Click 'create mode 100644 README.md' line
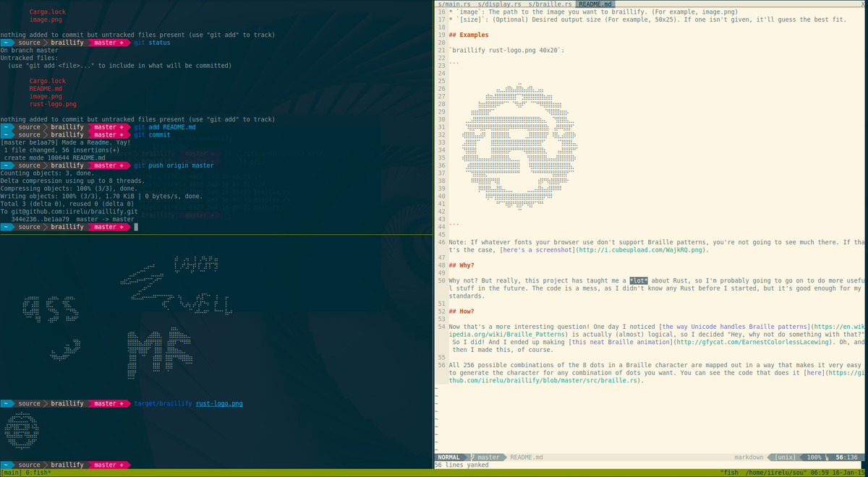The image size is (868, 477). pos(55,158)
